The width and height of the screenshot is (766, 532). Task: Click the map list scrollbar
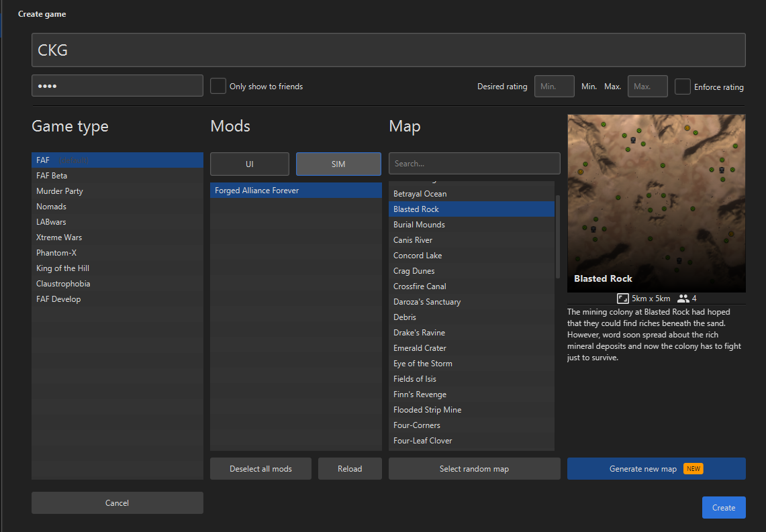pos(557,237)
